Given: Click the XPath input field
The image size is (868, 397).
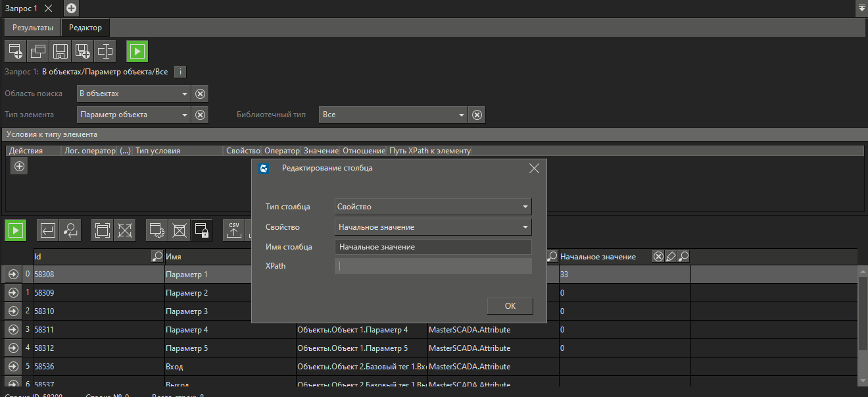Looking at the screenshot, I should 433,266.
